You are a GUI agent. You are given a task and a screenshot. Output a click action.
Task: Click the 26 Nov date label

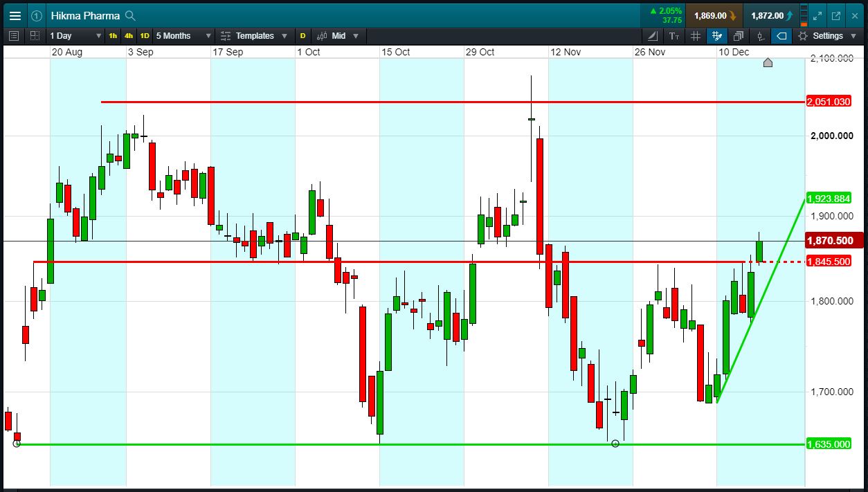click(650, 52)
